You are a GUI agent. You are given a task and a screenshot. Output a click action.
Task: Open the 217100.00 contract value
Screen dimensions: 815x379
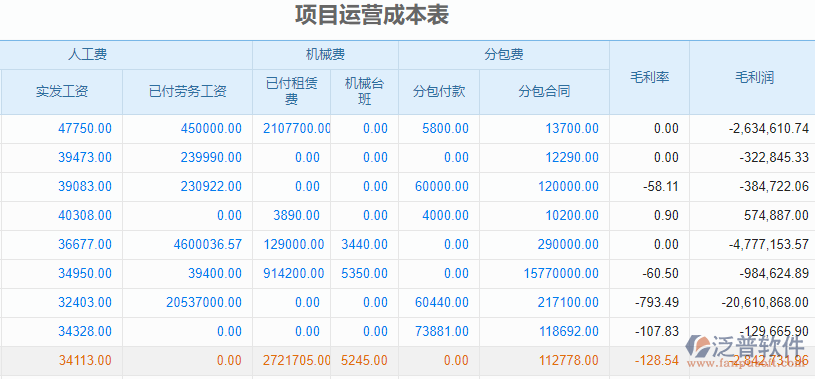[x=568, y=303]
